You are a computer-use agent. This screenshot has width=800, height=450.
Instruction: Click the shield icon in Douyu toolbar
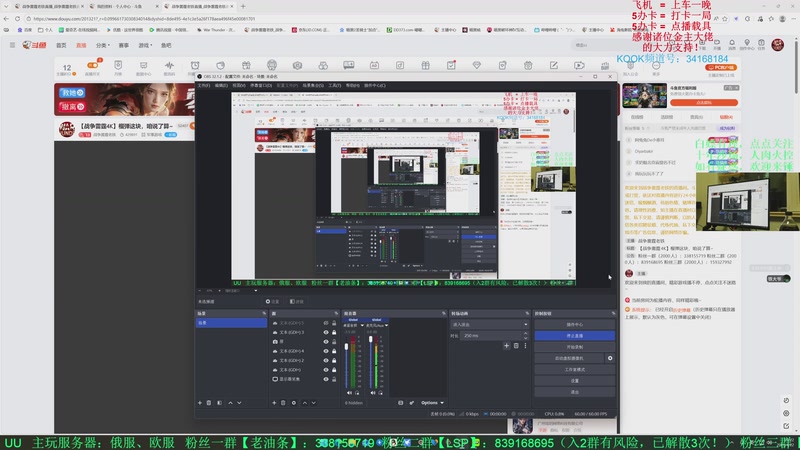click(x=118, y=65)
